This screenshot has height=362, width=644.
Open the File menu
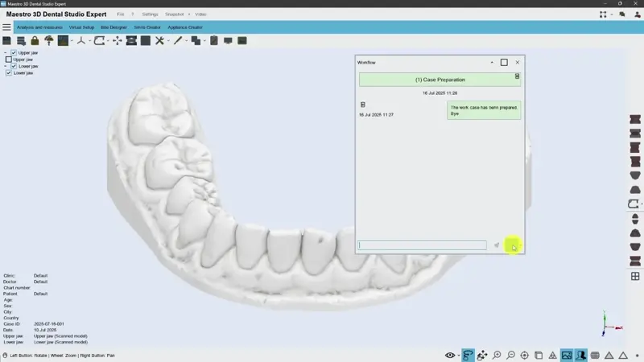click(120, 14)
